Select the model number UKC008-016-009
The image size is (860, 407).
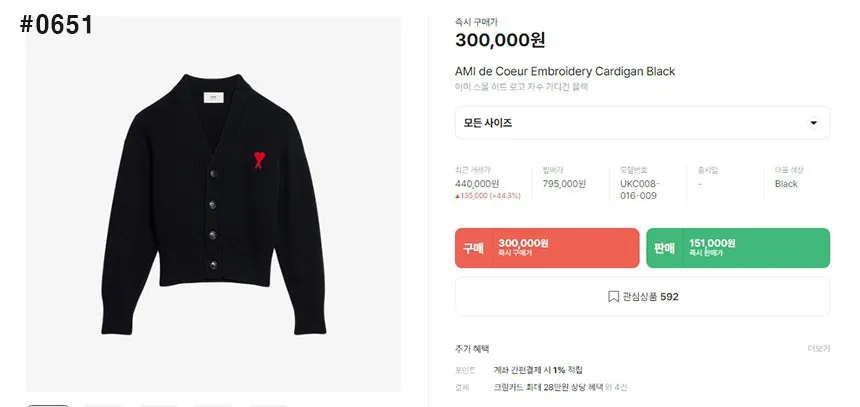click(636, 190)
